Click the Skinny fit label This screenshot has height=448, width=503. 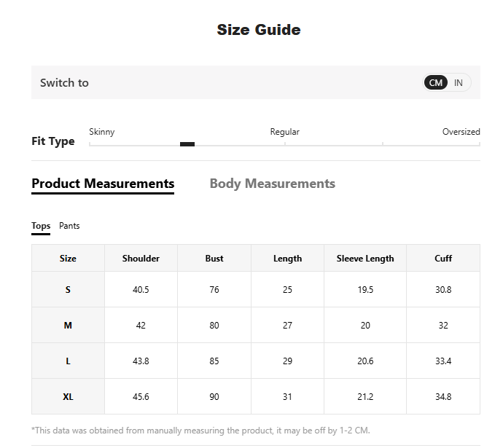click(x=102, y=132)
